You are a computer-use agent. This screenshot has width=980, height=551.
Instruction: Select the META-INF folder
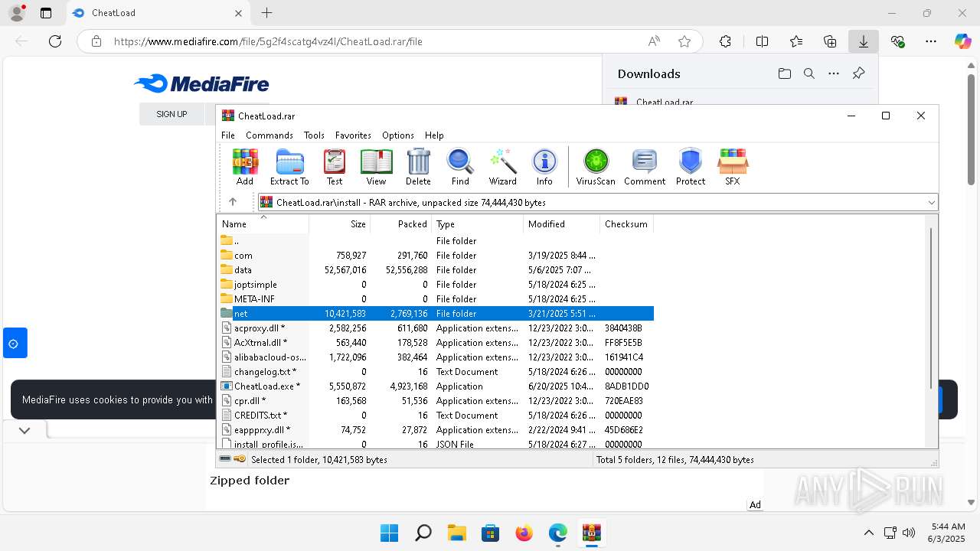[436, 299]
